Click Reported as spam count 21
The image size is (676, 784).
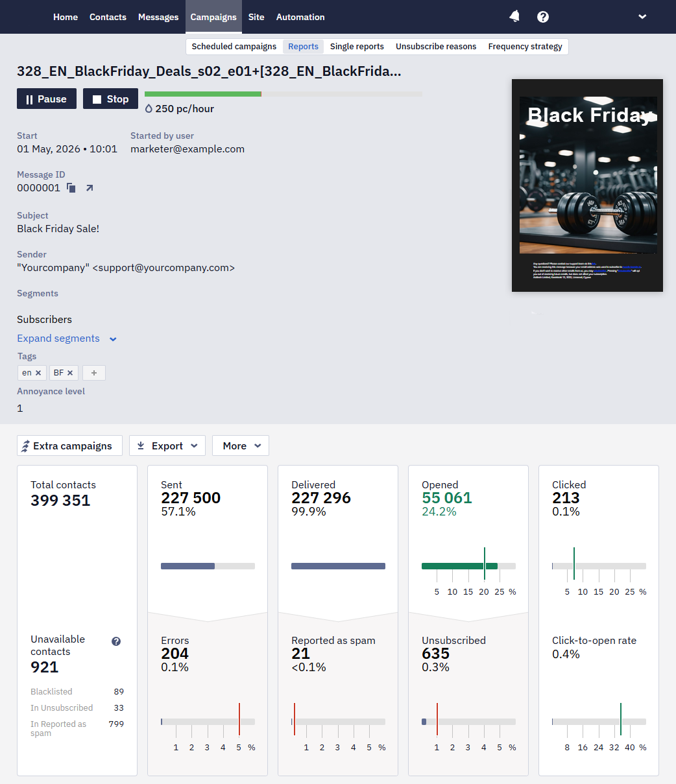pyautogui.click(x=301, y=654)
